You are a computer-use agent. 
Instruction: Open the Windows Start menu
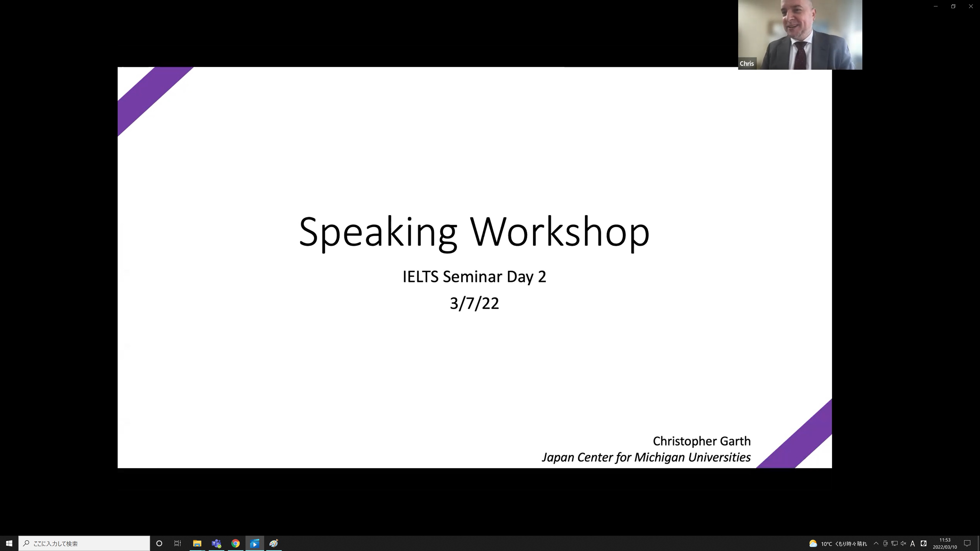click(x=9, y=543)
